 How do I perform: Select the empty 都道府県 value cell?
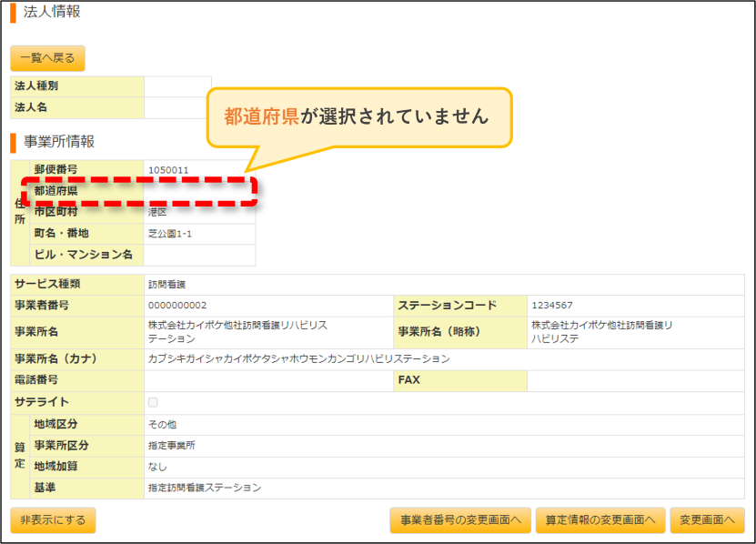tap(199, 191)
